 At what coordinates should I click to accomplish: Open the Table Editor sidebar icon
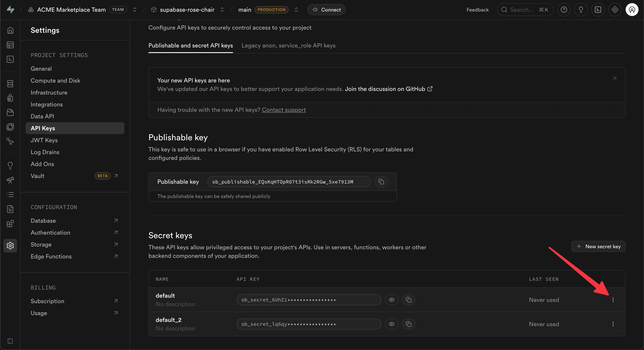click(x=10, y=45)
